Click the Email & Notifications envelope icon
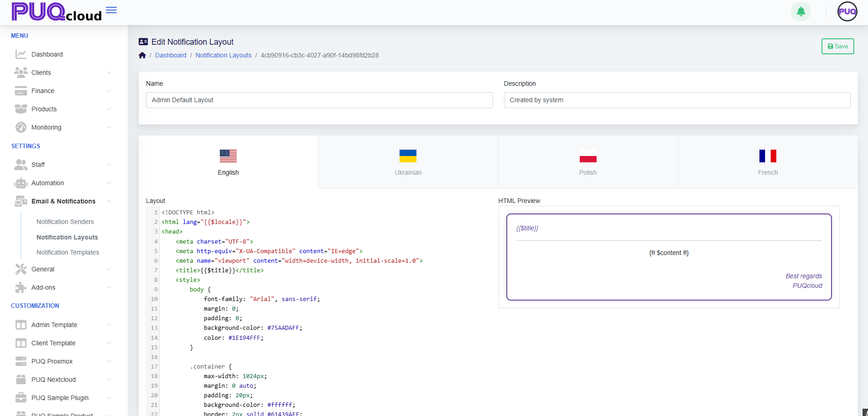The height and width of the screenshot is (416, 868). pos(21,201)
